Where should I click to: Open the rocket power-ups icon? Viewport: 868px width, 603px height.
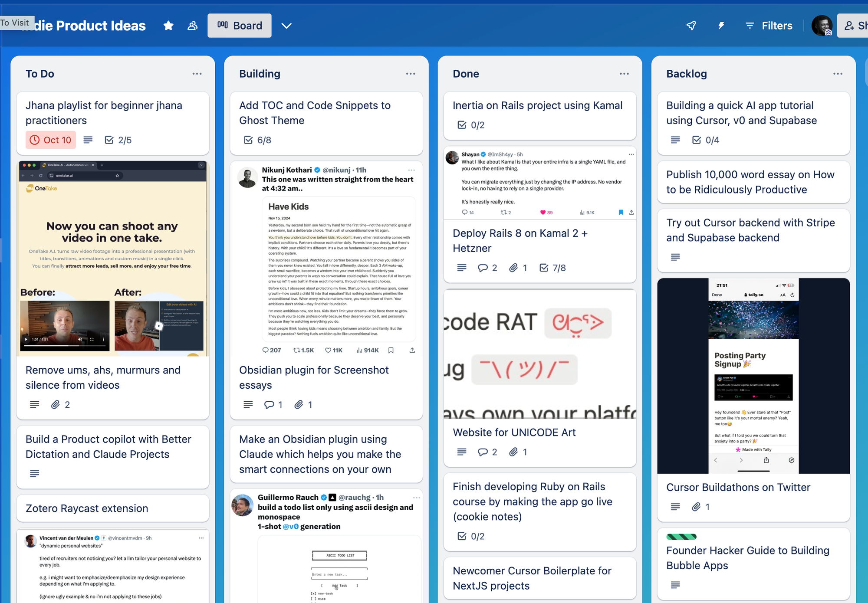(x=691, y=26)
